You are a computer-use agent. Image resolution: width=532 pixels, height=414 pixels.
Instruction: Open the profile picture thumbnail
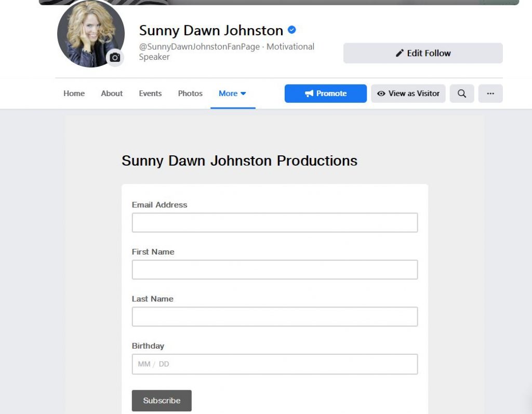(87, 32)
